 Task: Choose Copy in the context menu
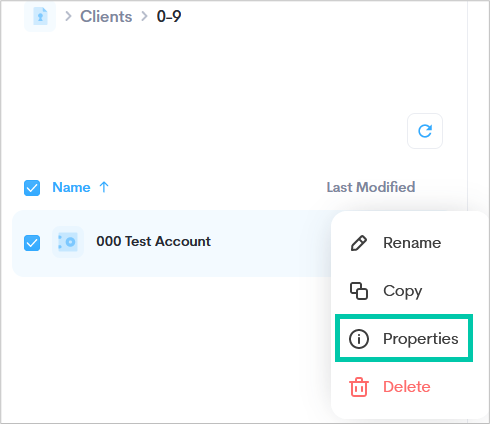tap(403, 291)
